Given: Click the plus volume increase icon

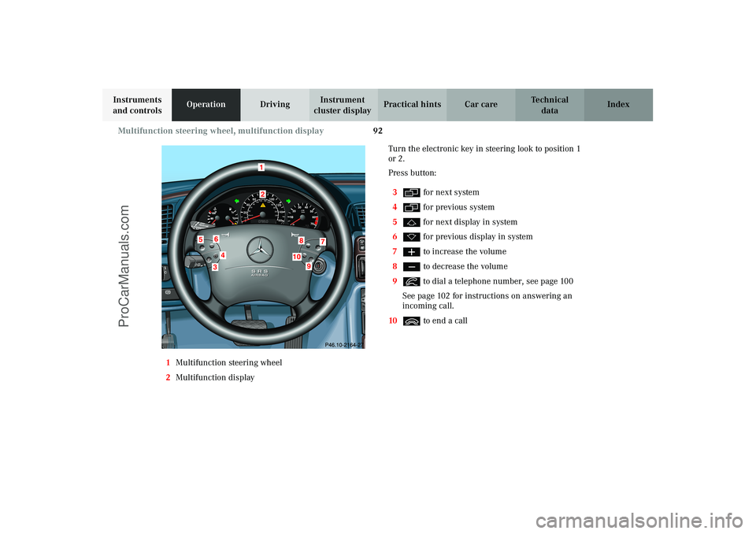Looking at the screenshot, I should pos(411,252).
